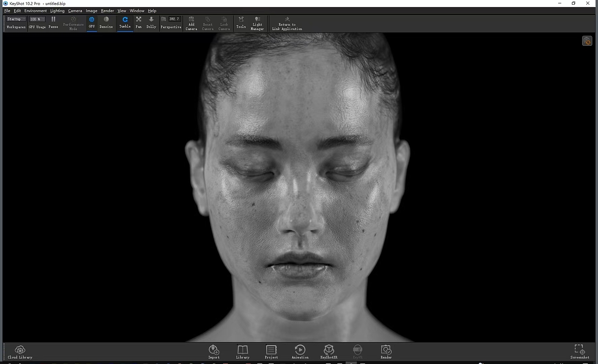The image size is (598, 364).
Task: Open the Tools menu dropdown
Action: click(241, 23)
